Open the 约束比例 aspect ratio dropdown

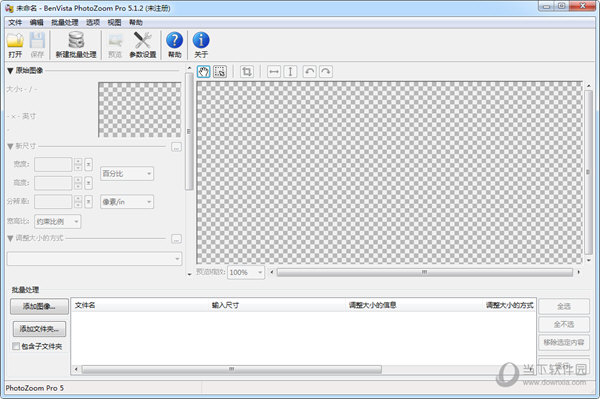click(58, 221)
